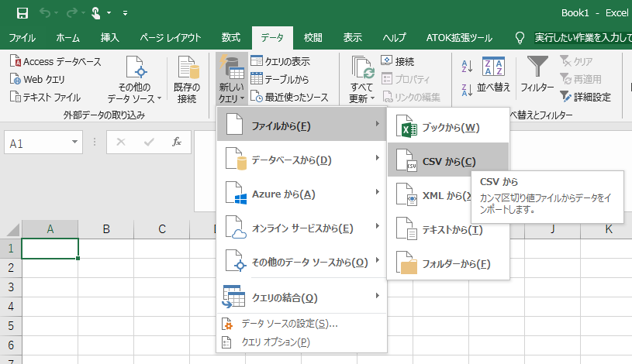Select the データ tab
Screen dimensions: 632x364
pos(272,38)
